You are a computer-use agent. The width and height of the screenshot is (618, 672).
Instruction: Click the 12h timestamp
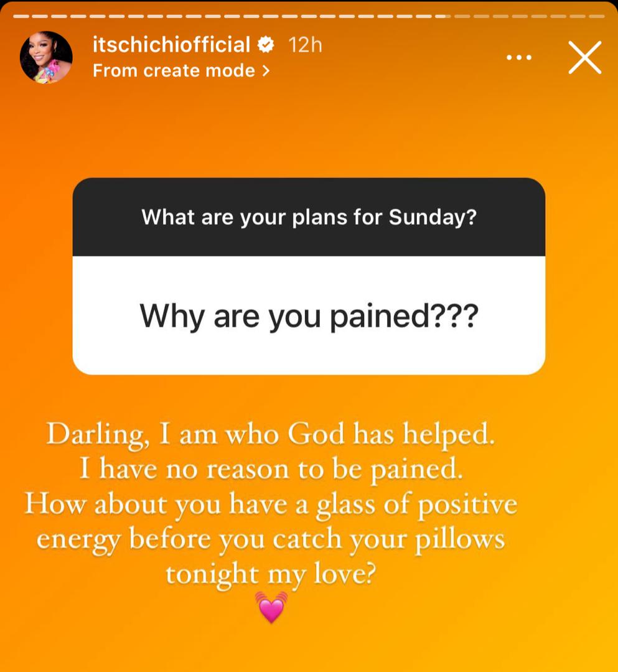point(305,45)
